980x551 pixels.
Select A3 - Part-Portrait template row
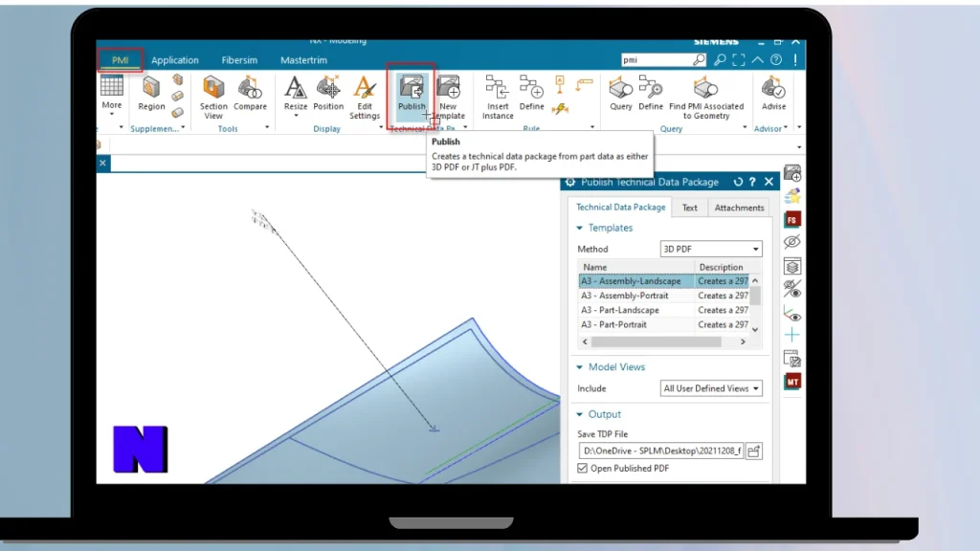click(664, 324)
